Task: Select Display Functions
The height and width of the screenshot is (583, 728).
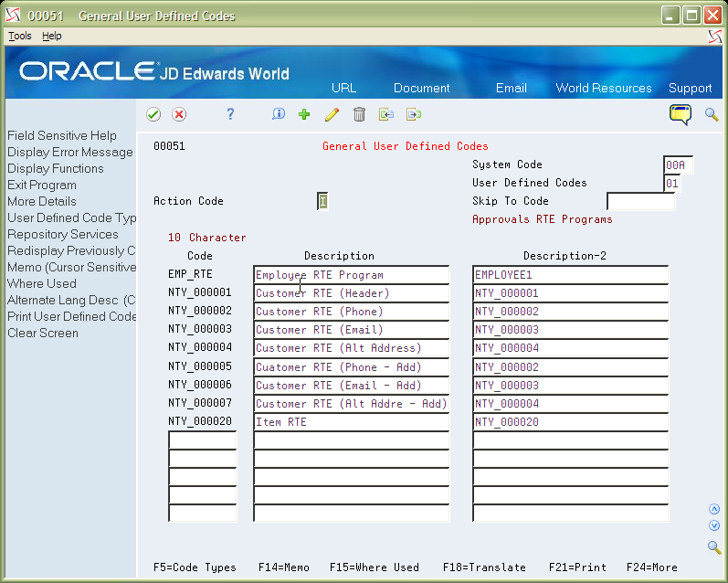Action: (x=55, y=168)
